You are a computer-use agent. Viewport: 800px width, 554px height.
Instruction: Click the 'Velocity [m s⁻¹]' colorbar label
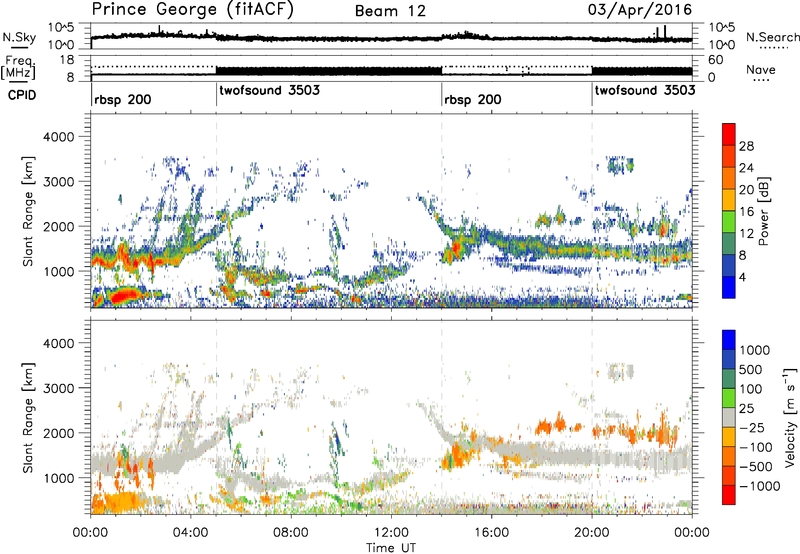click(x=790, y=417)
